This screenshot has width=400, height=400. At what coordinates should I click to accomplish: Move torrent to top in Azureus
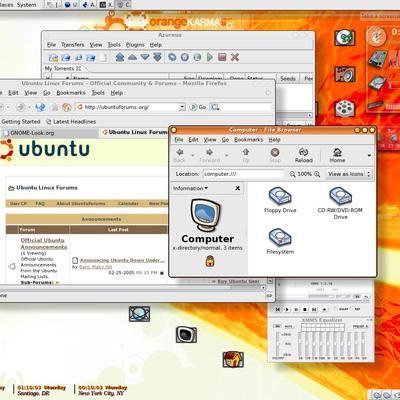(120, 57)
